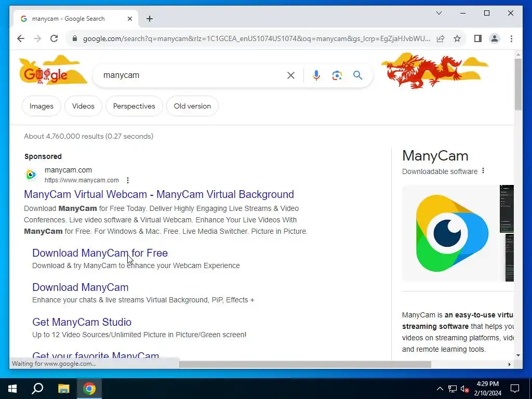This screenshot has width=532, height=399.
Task: Click the Downloadable software subtitle
Action: [x=440, y=171]
